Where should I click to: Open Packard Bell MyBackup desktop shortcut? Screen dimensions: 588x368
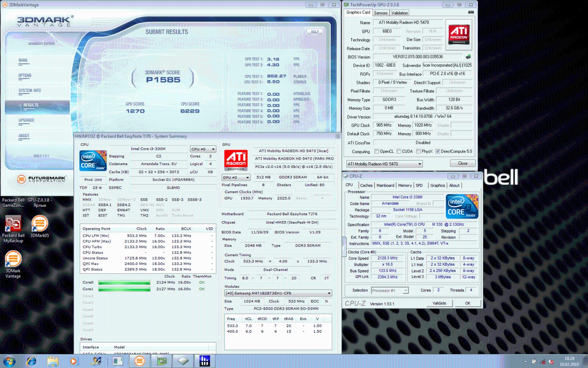click(x=13, y=229)
